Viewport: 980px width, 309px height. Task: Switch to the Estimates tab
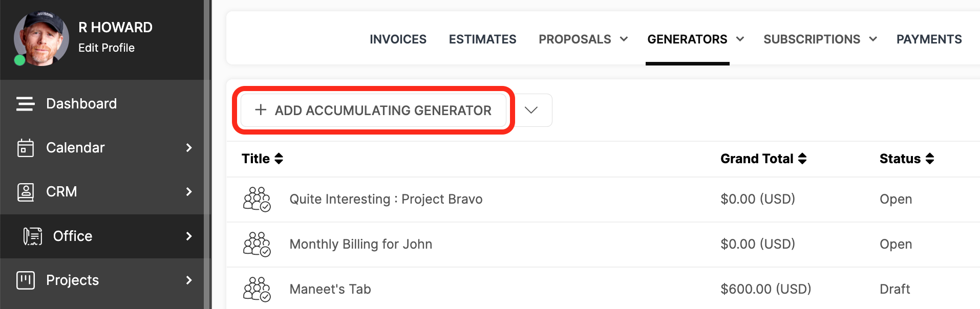482,39
